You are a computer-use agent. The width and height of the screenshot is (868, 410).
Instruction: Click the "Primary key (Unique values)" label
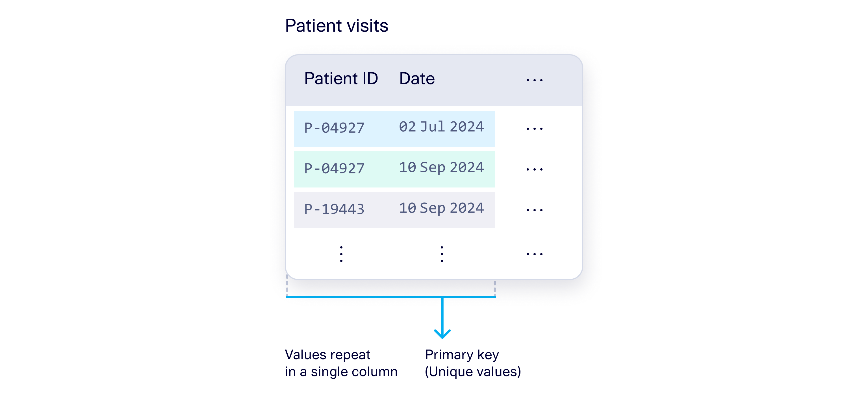point(472,363)
